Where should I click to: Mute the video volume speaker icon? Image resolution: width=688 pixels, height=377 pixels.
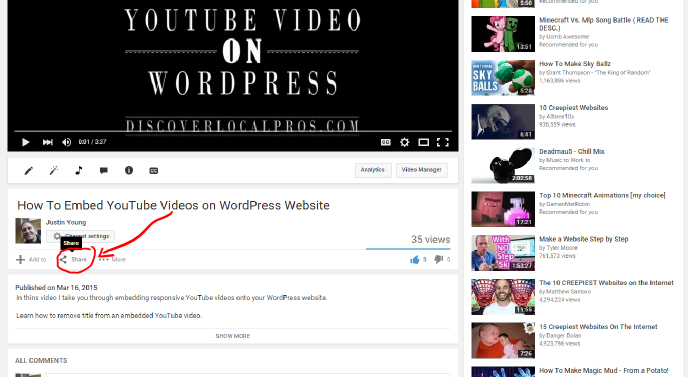coord(67,142)
